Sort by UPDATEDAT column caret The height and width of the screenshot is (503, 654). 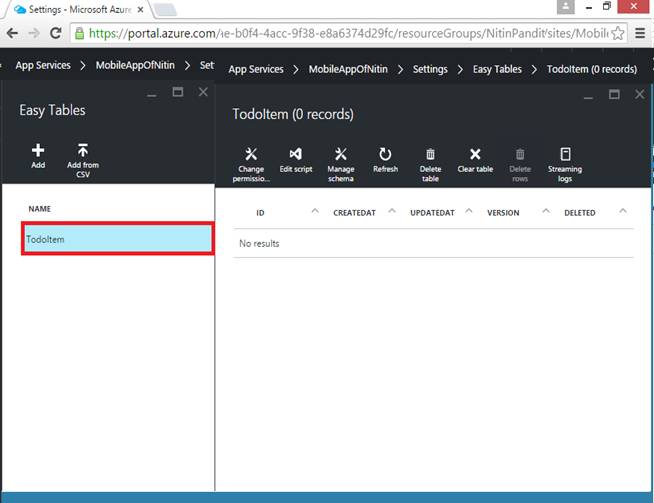point(469,211)
